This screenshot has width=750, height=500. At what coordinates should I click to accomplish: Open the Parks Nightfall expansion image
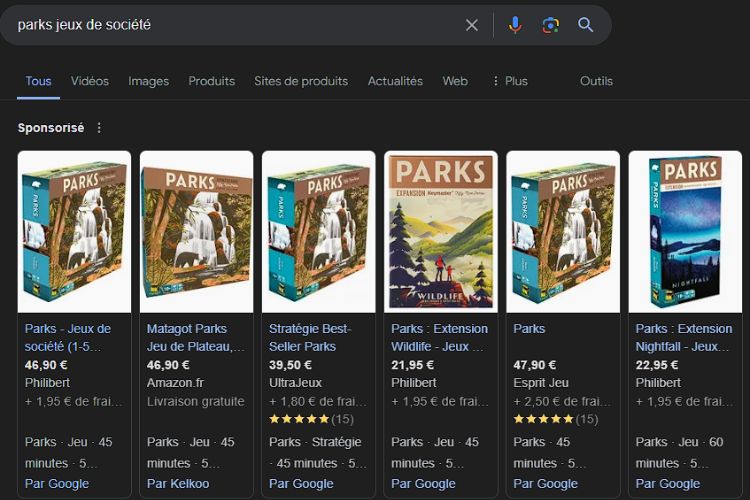[685, 232]
